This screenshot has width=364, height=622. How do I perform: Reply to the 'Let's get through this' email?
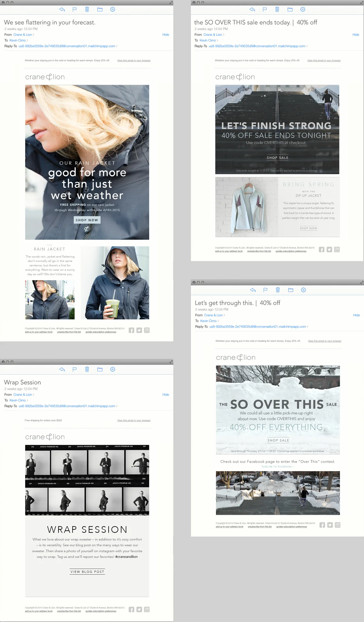(x=253, y=290)
